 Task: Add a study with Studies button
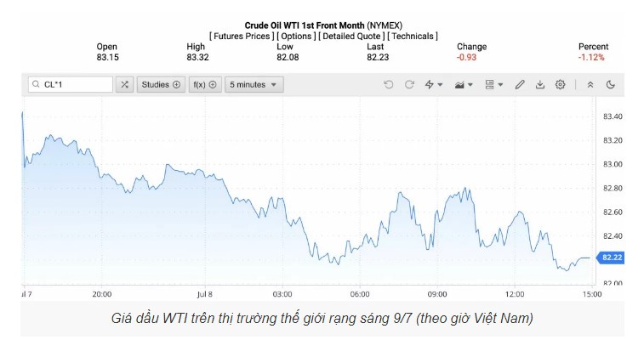pyautogui.click(x=161, y=85)
